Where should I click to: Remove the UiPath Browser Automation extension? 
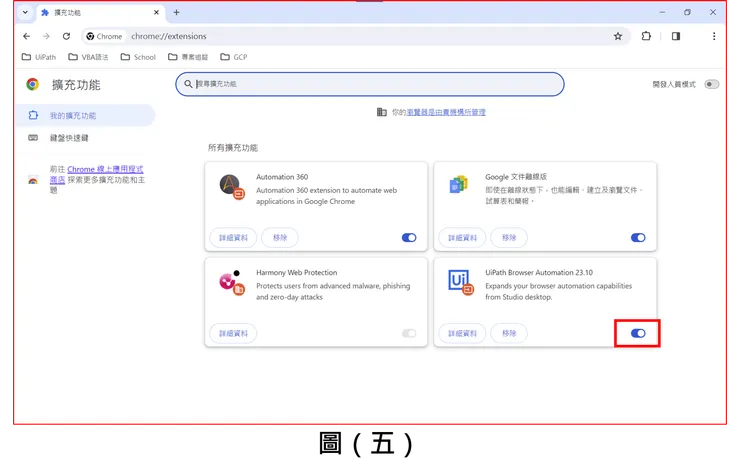(509, 333)
